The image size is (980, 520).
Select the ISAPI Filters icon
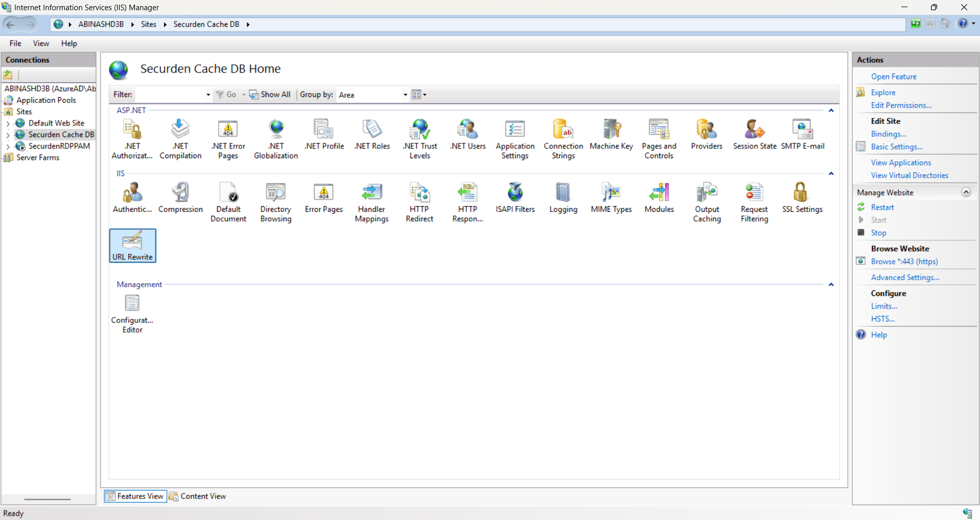(x=515, y=198)
